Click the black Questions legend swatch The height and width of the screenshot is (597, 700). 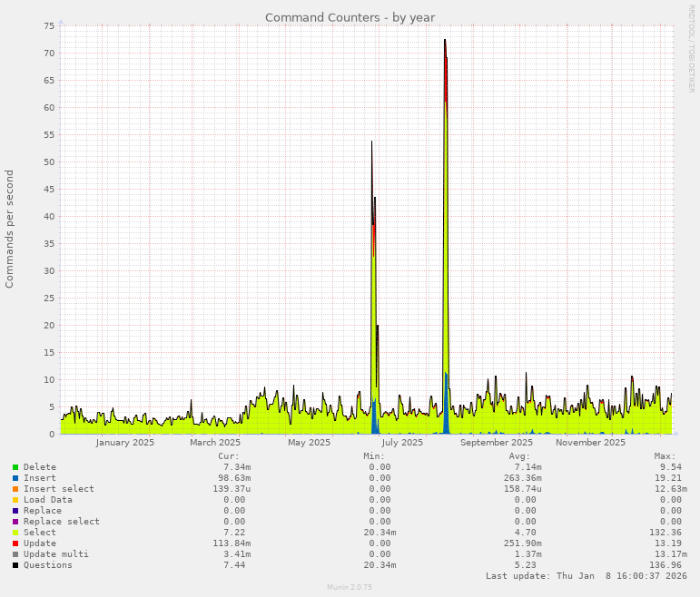(x=15, y=565)
